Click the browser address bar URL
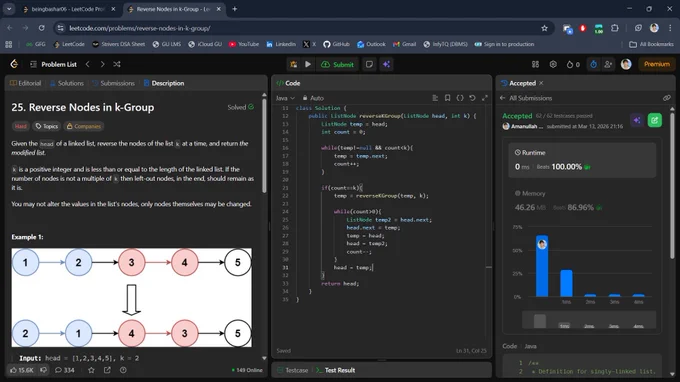This screenshot has height=382, width=680. [140, 28]
